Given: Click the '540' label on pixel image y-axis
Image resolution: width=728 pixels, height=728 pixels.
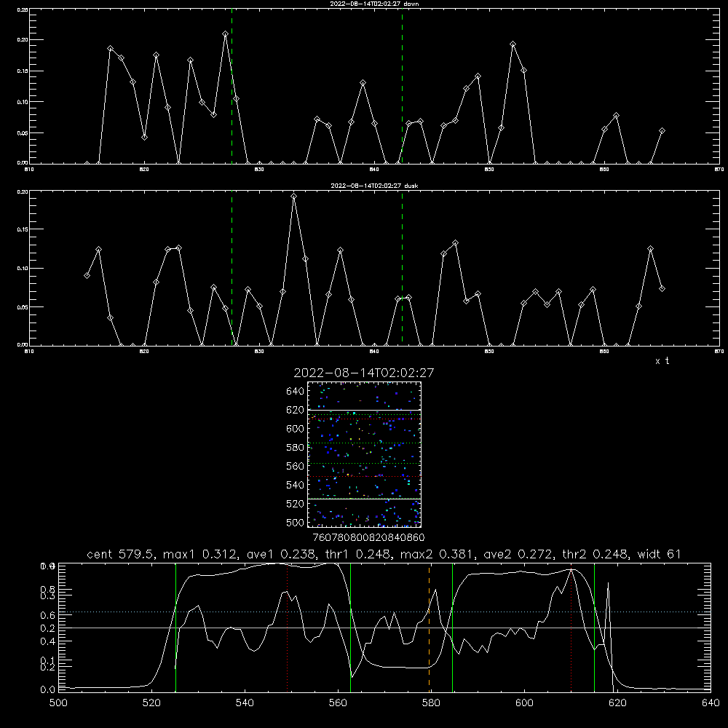Looking at the screenshot, I should pos(296,485).
